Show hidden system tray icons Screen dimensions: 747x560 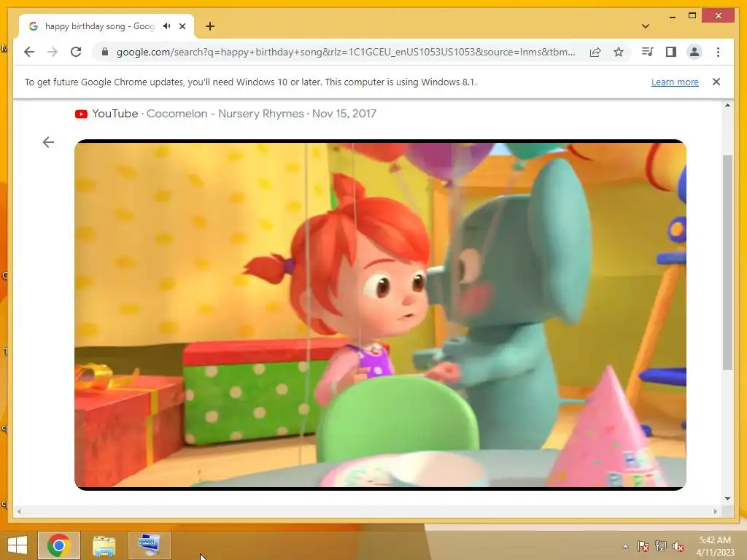pyautogui.click(x=625, y=546)
